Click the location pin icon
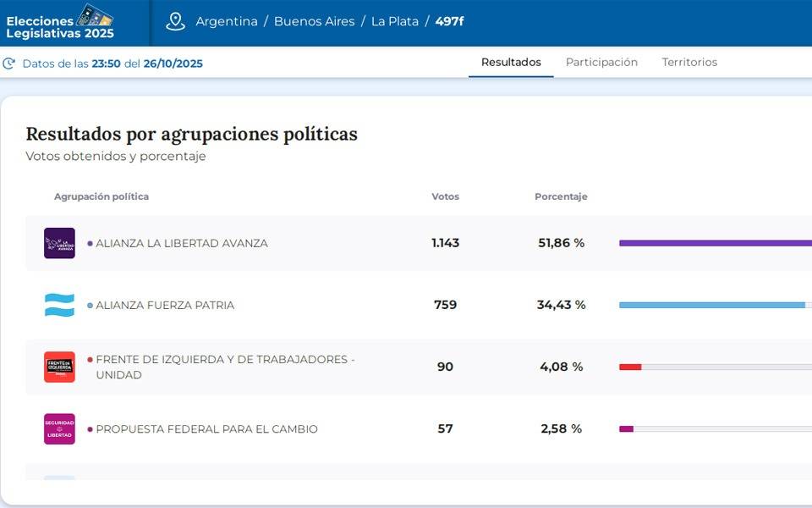The height and width of the screenshot is (508, 812). tap(175, 22)
